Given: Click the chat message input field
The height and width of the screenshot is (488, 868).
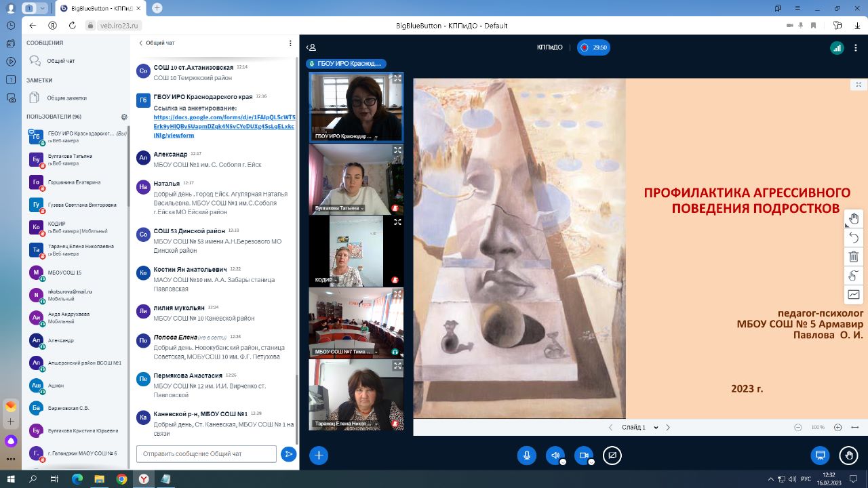Looking at the screenshot, I should [206, 454].
